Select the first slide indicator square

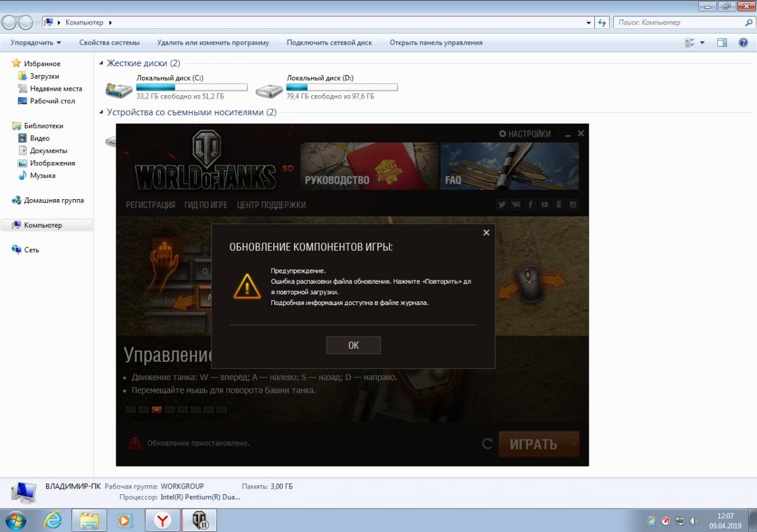[131, 410]
